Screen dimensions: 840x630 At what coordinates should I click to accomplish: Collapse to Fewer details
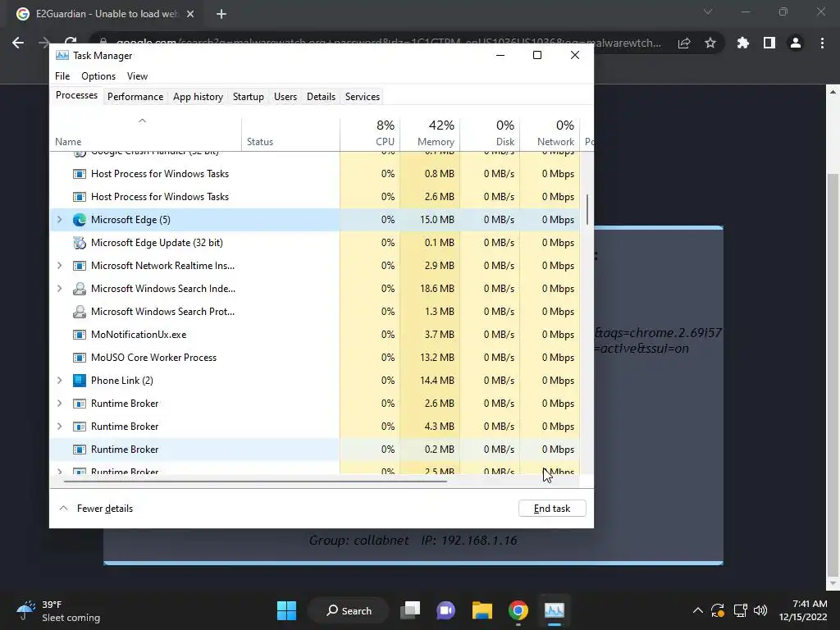pos(95,509)
